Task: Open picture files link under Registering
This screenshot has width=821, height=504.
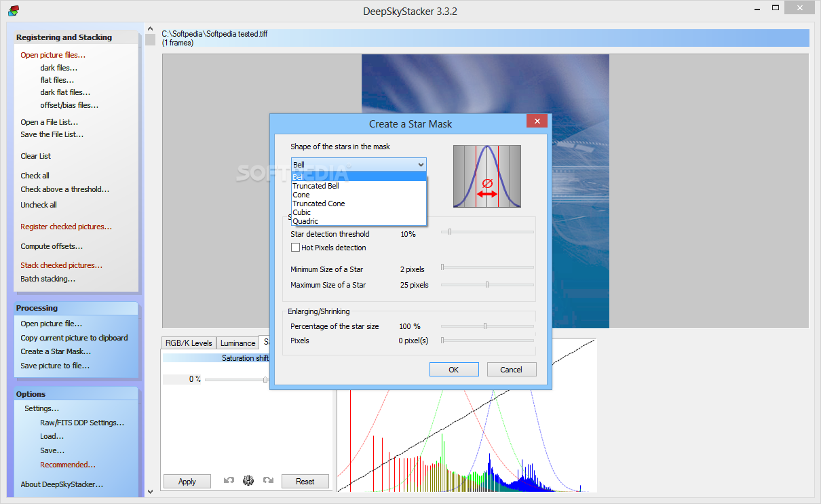Action: 53,55
